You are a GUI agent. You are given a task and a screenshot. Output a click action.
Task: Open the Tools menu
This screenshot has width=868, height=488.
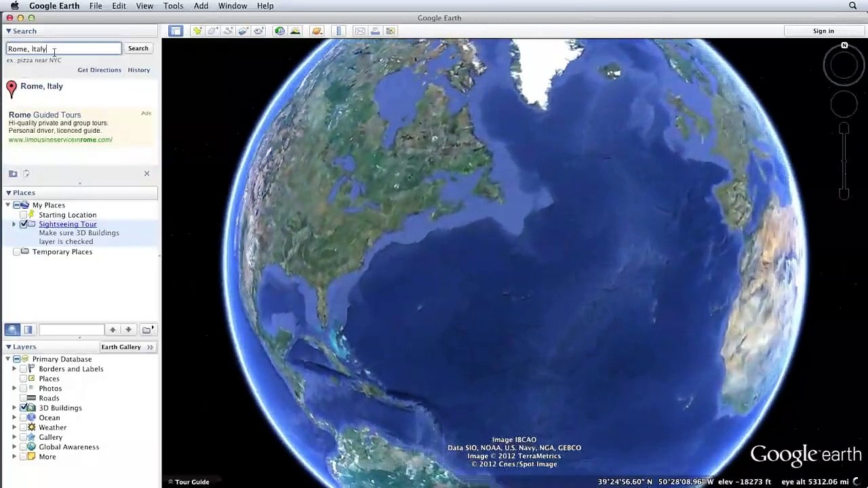point(173,6)
